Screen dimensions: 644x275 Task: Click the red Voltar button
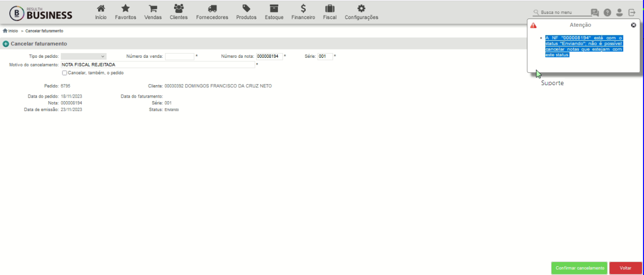[625, 268]
